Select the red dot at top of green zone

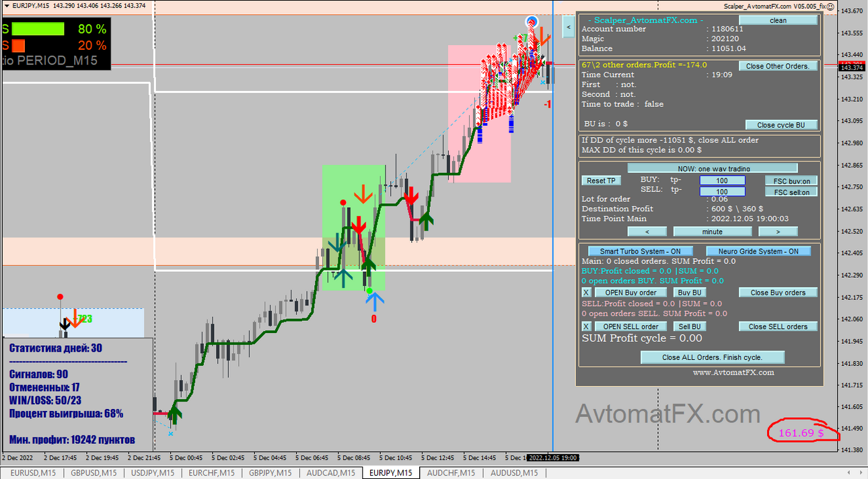pos(343,202)
